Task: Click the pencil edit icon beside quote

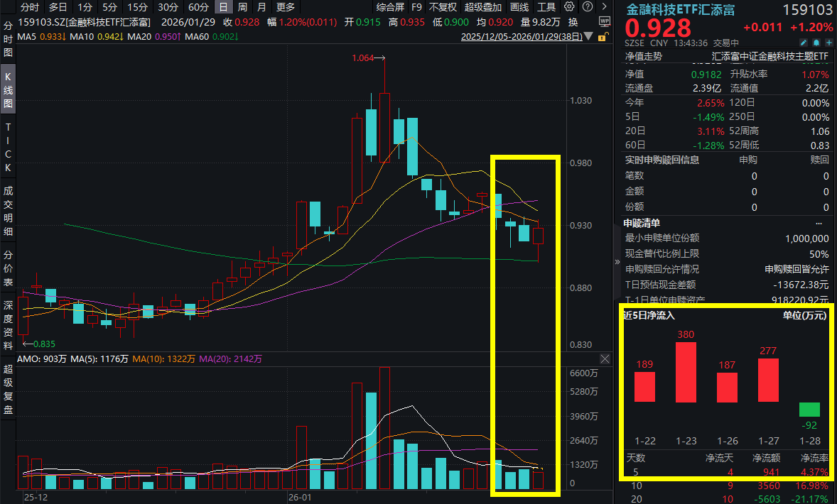Action: point(804,43)
